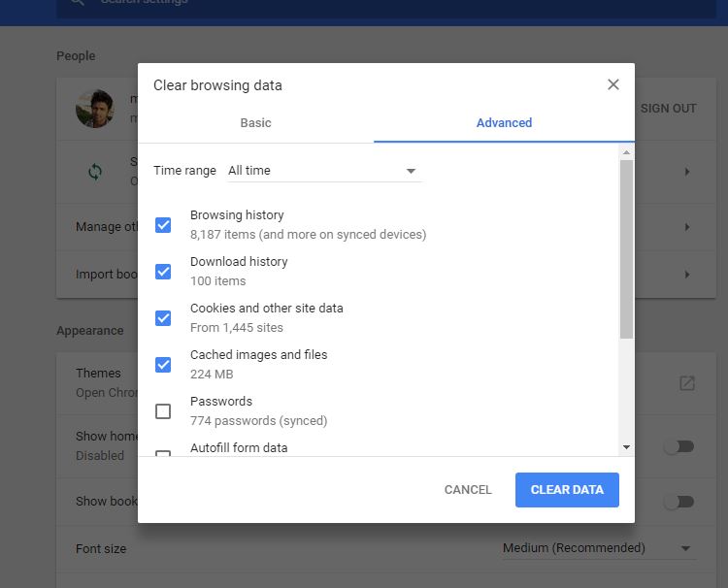Screen dimensions: 728x588
Task: Uncheck Cookies and other site data checkbox
Action: (163, 318)
